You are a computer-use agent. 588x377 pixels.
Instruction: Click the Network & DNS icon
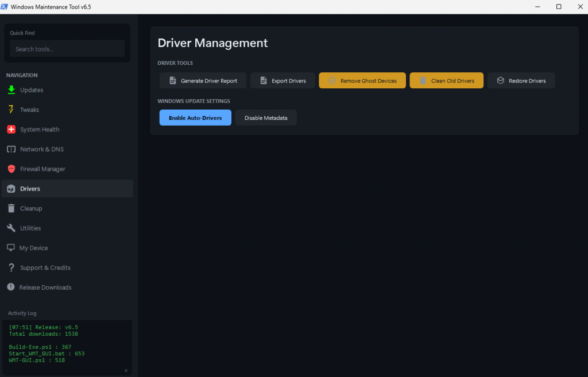tap(11, 149)
